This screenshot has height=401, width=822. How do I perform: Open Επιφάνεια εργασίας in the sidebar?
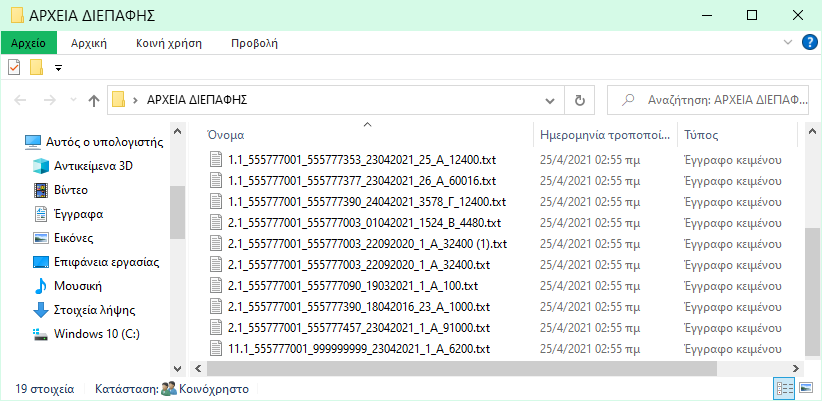(x=106, y=262)
